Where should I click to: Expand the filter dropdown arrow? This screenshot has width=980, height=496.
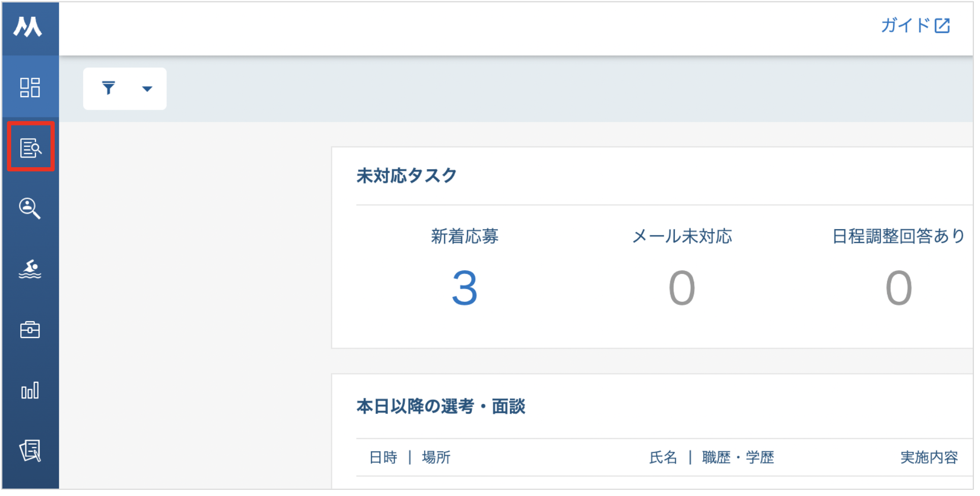click(147, 89)
